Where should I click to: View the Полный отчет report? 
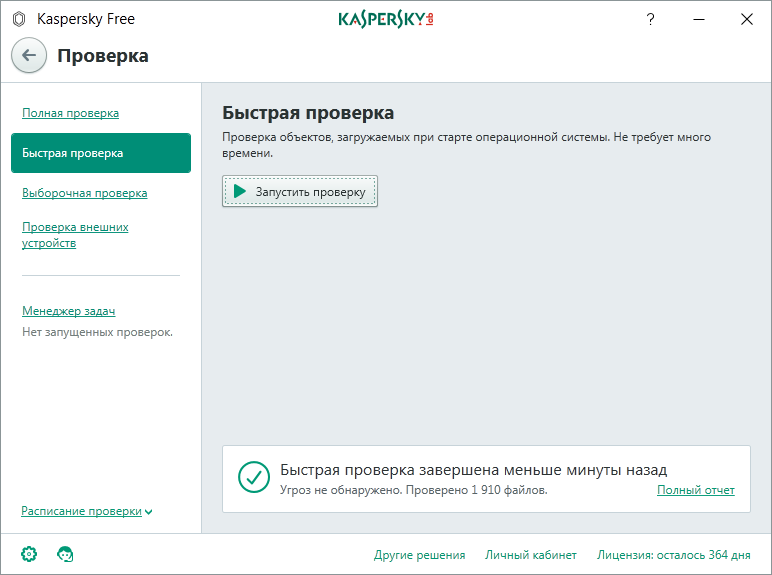696,490
